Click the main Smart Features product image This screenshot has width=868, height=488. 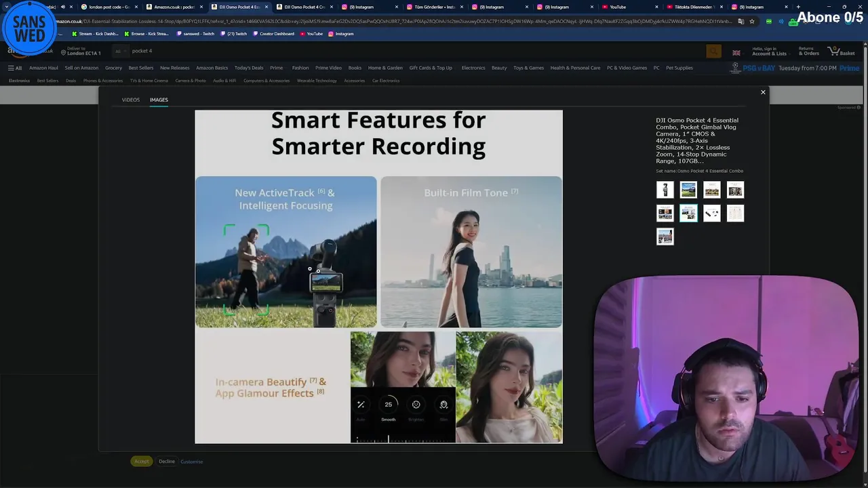coord(378,277)
